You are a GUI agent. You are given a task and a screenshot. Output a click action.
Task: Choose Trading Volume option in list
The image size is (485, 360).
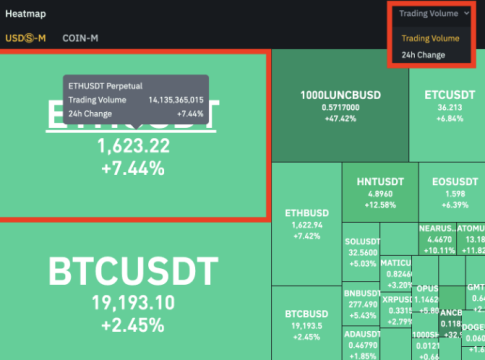tap(430, 38)
